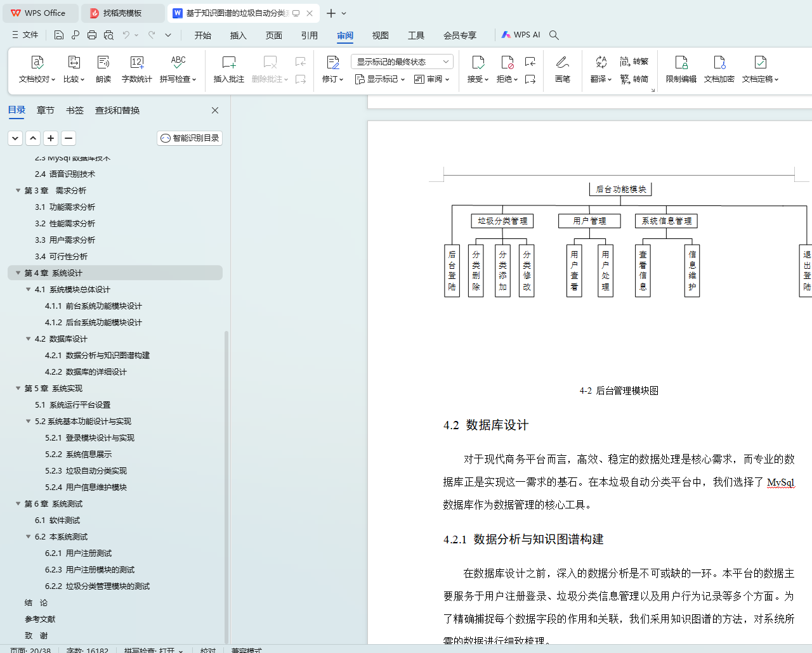Collapse the 第6章 系统测试 tree node

pyautogui.click(x=18, y=503)
